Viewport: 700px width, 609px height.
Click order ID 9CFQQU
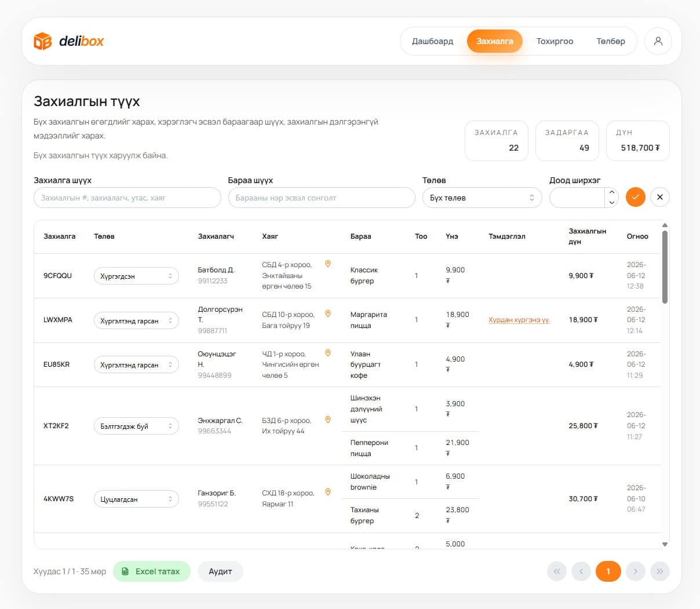pyautogui.click(x=57, y=276)
